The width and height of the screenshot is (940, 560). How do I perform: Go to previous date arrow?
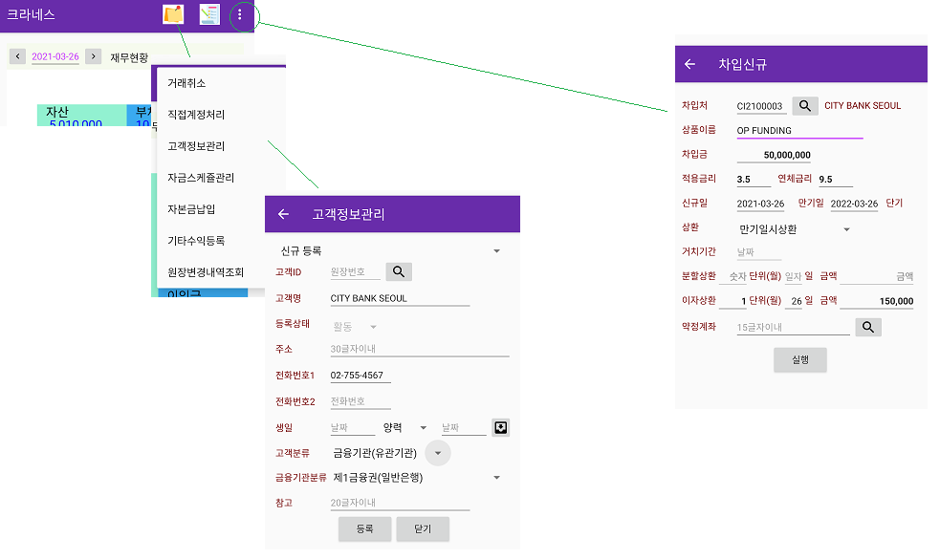pyautogui.click(x=17, y=56)
